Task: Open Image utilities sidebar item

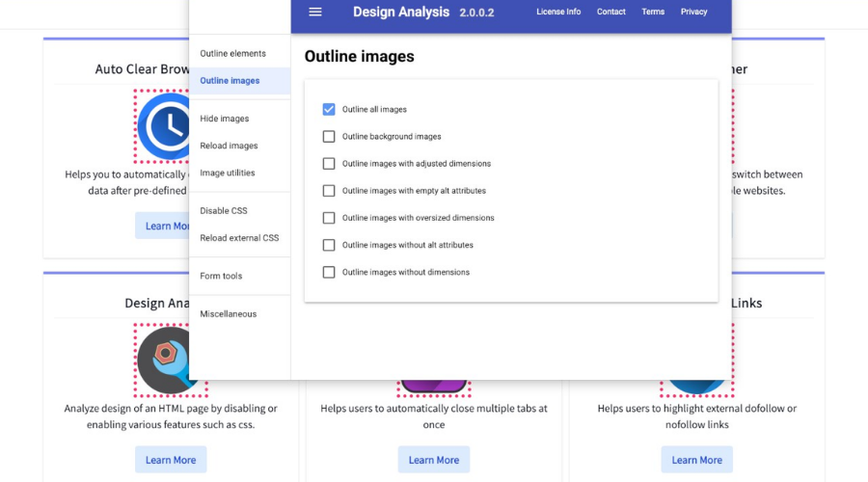Action: click(x=240, y=173)
